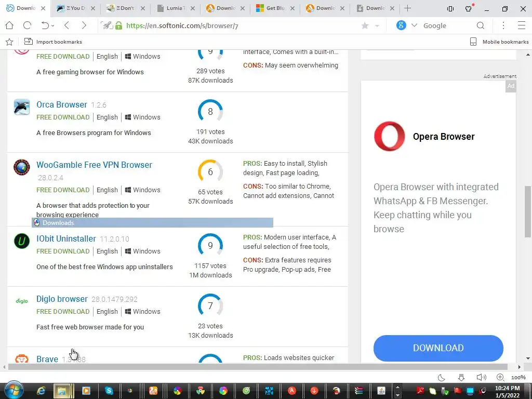Click the undo closed tab icon
Screen dimensions: 532x399
point(45,25)
